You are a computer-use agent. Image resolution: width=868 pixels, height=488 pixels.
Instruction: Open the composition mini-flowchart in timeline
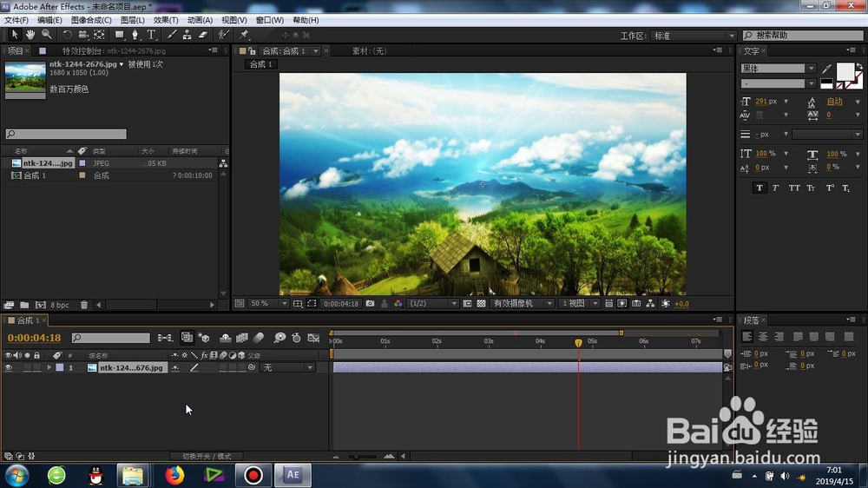pyautogui.click(x=164, y=337)
